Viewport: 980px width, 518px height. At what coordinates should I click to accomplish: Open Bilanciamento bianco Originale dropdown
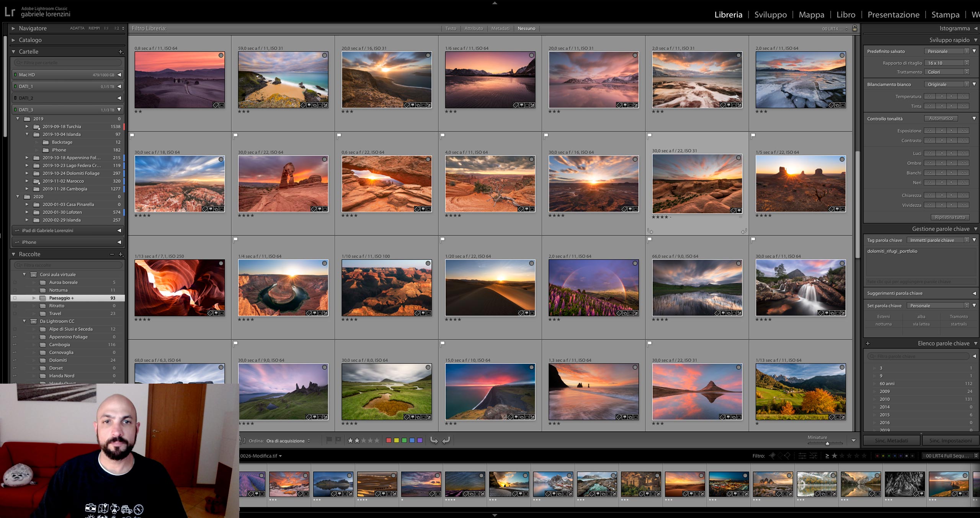coord(947,84)
